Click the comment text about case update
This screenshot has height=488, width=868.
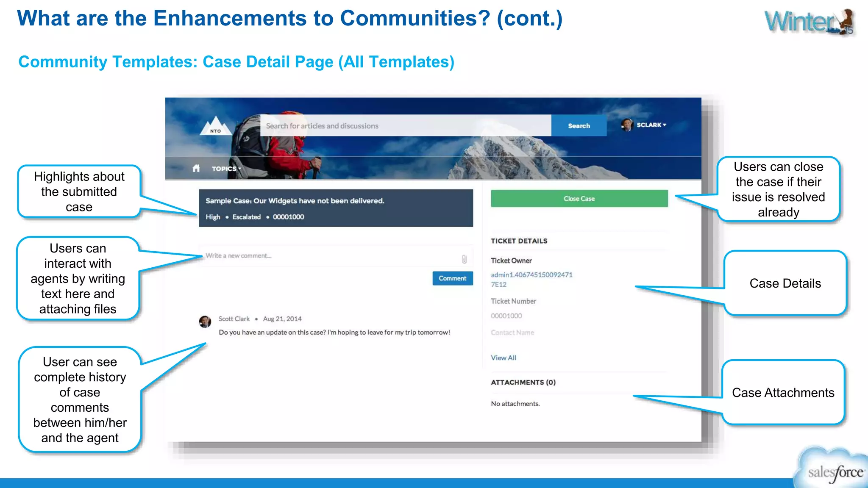[x=334, y=333]
